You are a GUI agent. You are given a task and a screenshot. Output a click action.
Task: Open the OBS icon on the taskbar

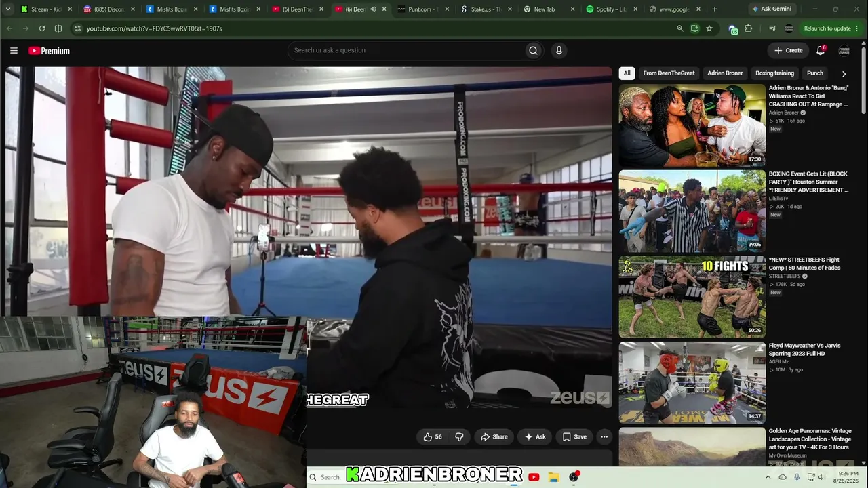574,477
